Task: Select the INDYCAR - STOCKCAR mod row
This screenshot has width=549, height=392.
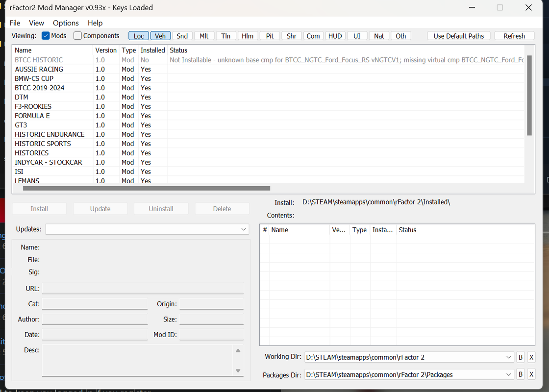Action: (x=269, y=162)
